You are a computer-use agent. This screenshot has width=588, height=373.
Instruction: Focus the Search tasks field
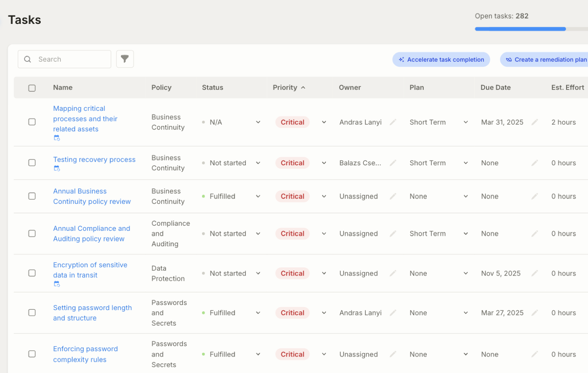coord(64,59)
